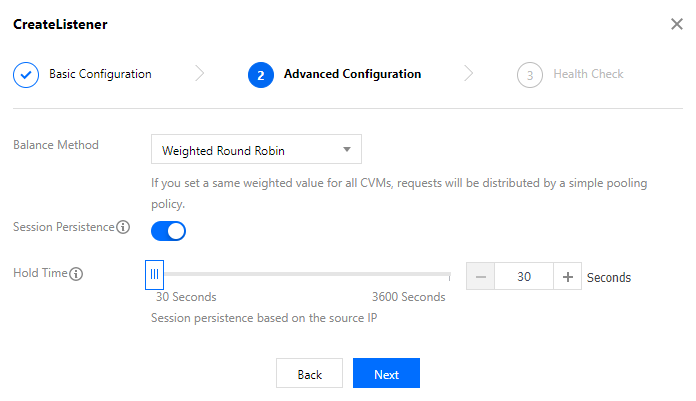Viewport: 696px width, 401px height.
Task: Click the Hold Time info icon
Action: (x=76, y=273)
